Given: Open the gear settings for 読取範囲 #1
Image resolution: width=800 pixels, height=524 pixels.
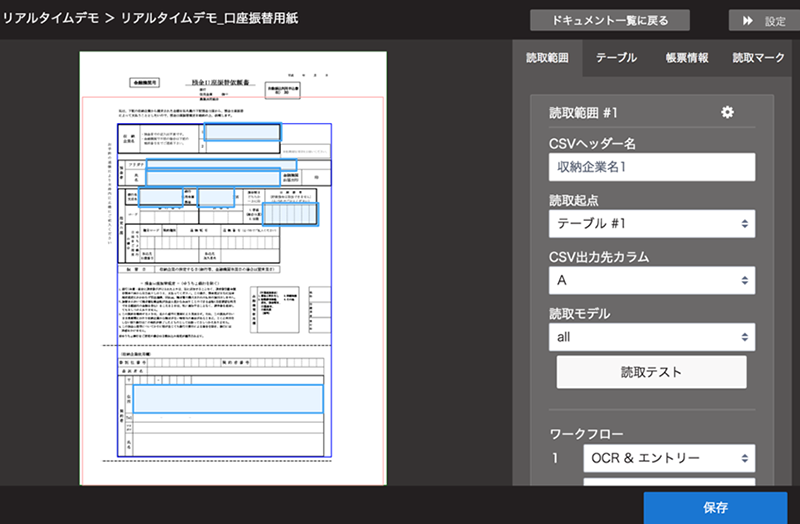Looking at the screenshot, I should (727, 112).
